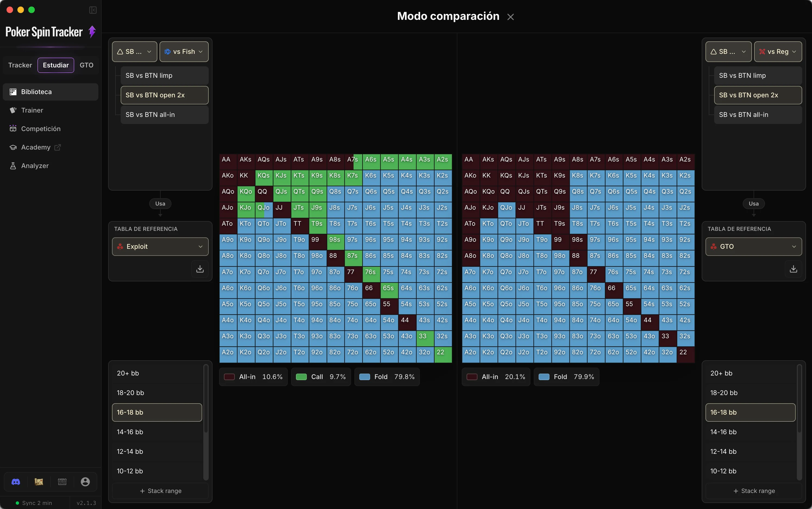Switch to the GTO tab
The width and height of the screenshot is (812, 509).
[86, 65]
